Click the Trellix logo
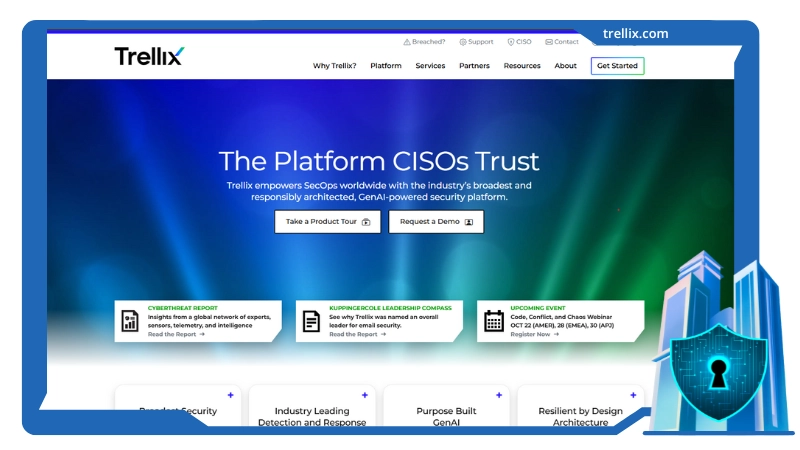Image resolution: width=800 pixels, height=450 pixels. tap(149, 56)
